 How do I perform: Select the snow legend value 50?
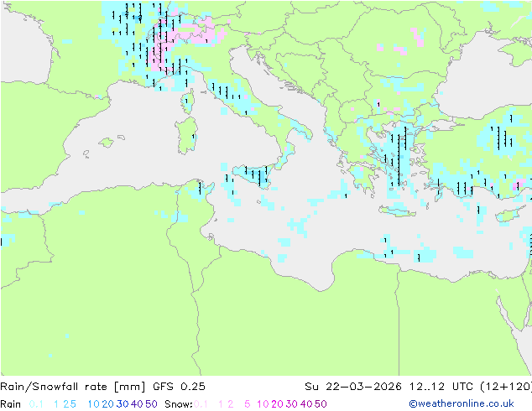(x=321, y=404)
